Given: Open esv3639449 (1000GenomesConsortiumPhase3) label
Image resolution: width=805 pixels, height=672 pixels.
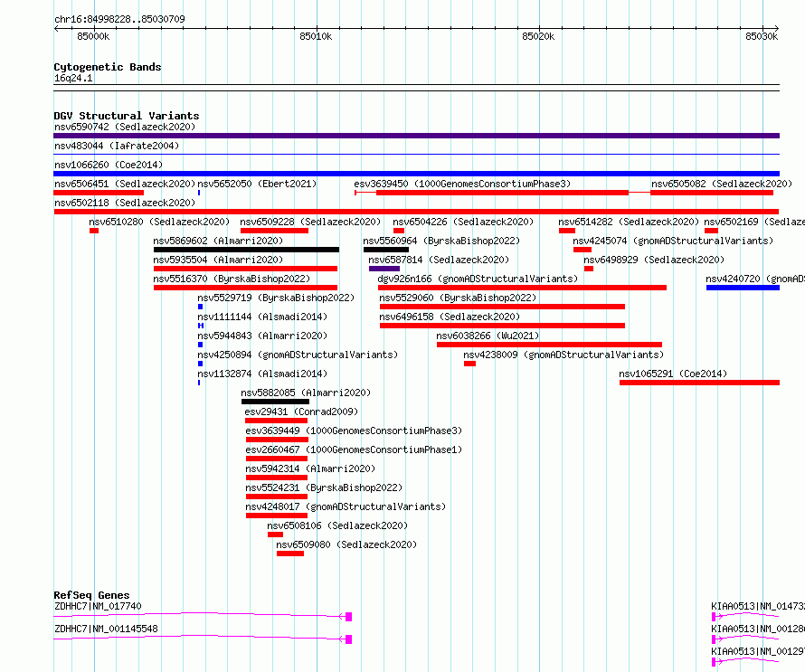Looking at the screenshot, I should coord(354,431).
